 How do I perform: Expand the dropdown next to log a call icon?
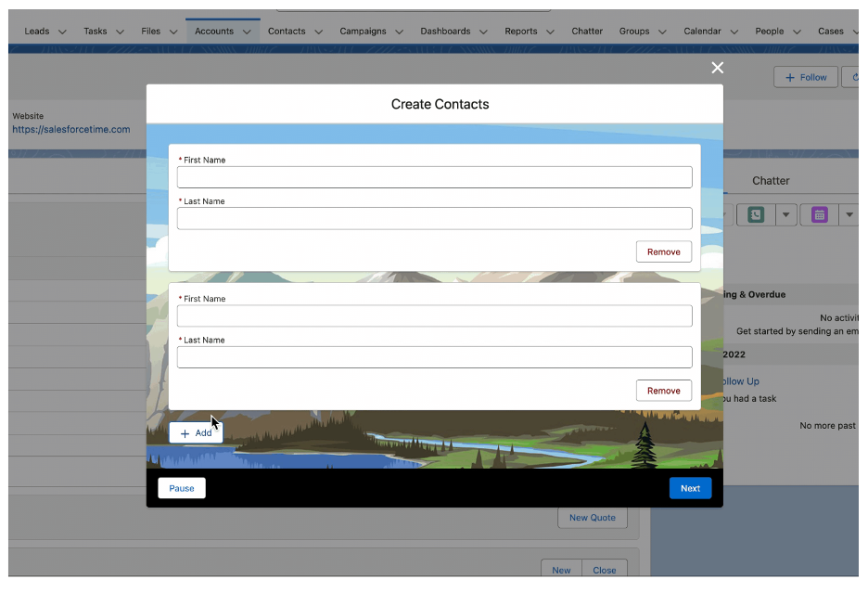[785, 215]
